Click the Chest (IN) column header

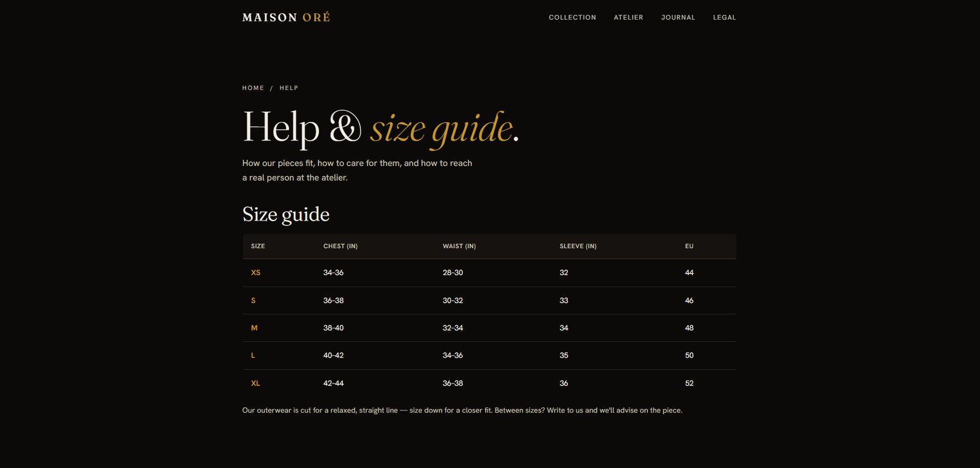click(341, 246)
